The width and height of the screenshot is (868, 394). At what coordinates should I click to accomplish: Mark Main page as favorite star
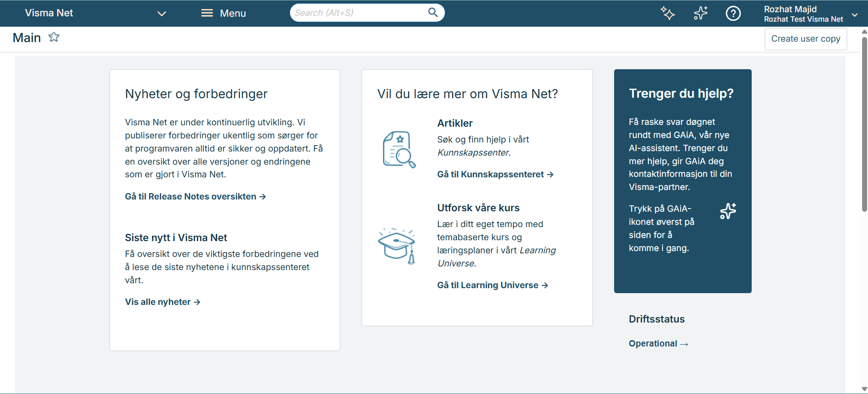[x=54, y=37]
